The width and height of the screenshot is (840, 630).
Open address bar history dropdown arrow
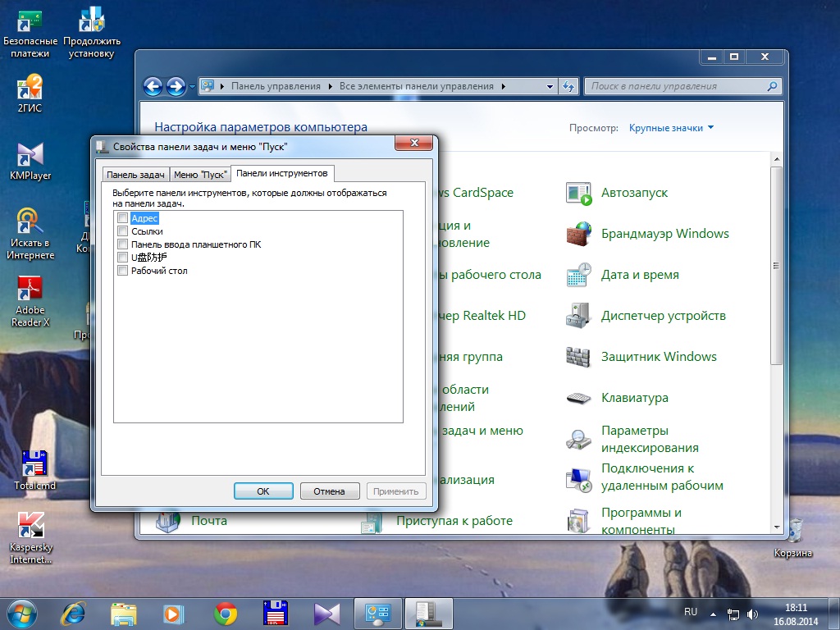point(550,86)
